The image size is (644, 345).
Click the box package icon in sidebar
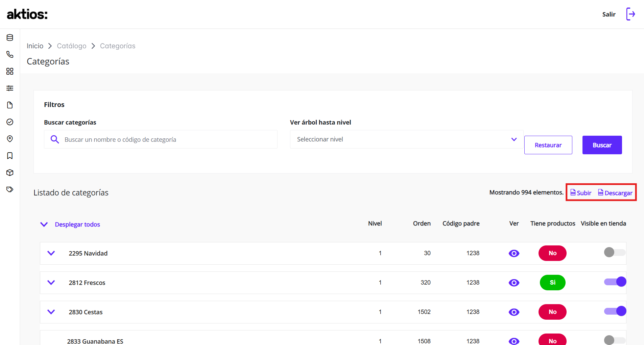[10, 172]
